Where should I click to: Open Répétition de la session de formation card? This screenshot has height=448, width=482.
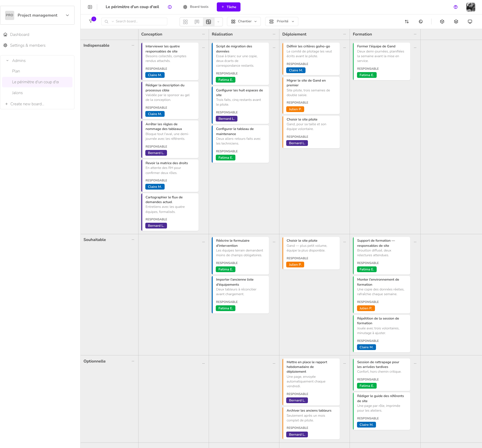(x=382, y=333)
